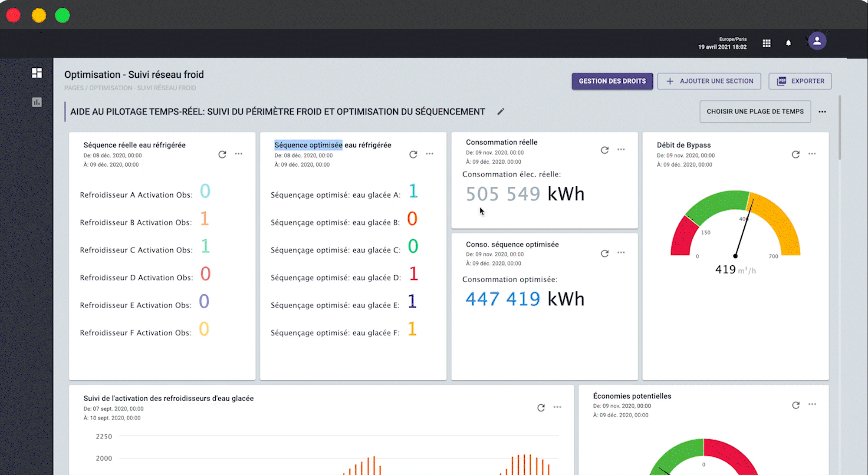Viewport: 868px width, 475px height.
Task: Open the dashboard grid icon in sidebar
Action: pyautogui.click(x=37, y=73)
